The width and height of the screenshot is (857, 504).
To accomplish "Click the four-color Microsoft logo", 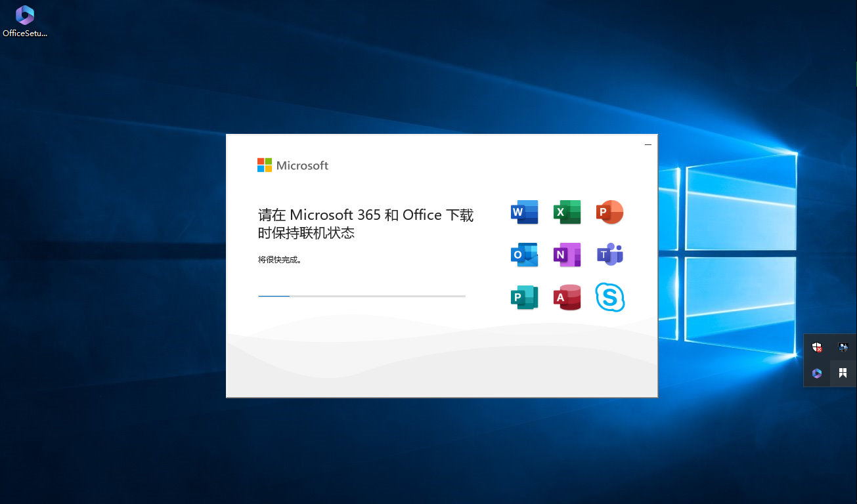I will tap(264, 165).
